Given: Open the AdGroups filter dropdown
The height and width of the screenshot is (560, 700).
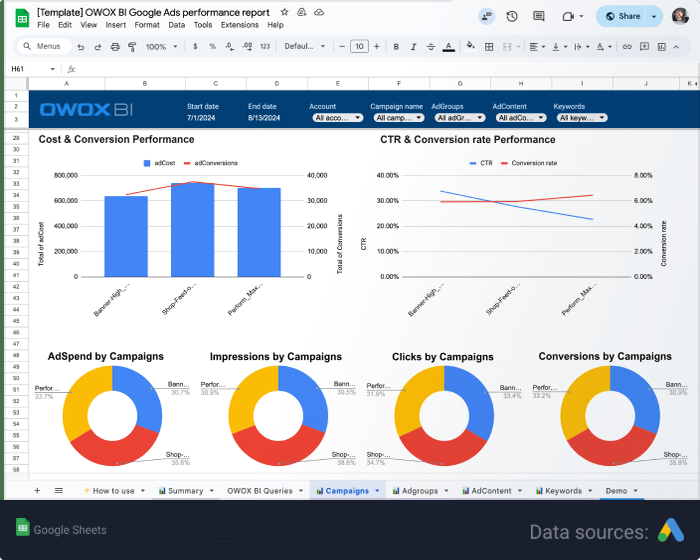Looking at the screenshot, I should click(460, 118).
